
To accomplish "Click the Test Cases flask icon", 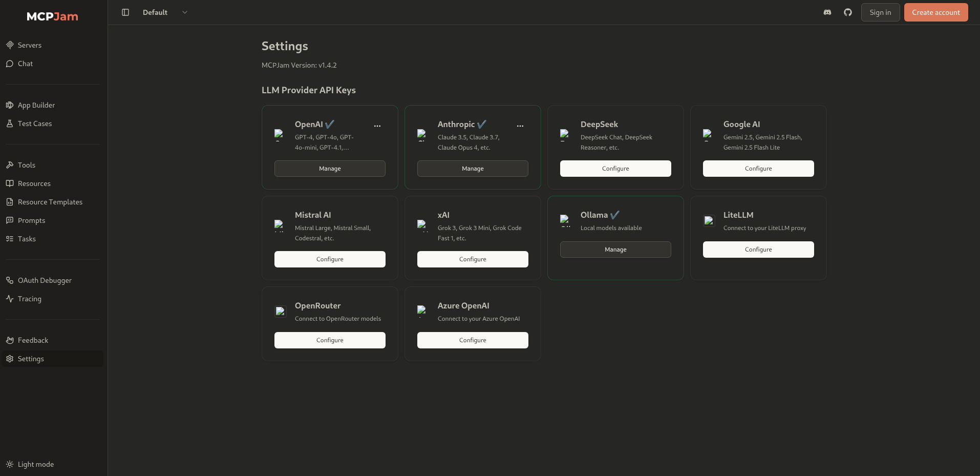I will [x=10, y=123].
